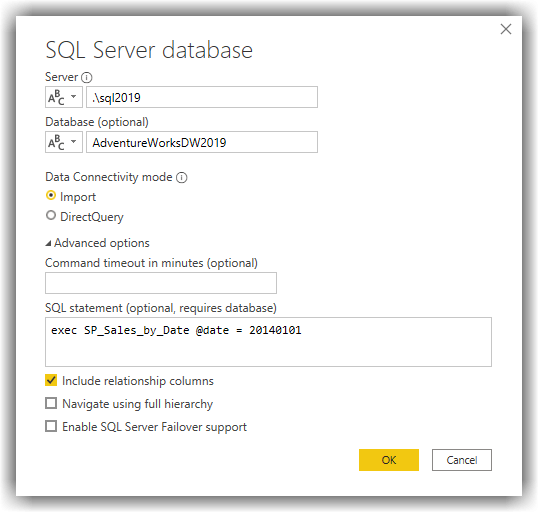The image size is (539, 513).
Task: Click the 'SQL Server database' title text
Action: [149, 50]
